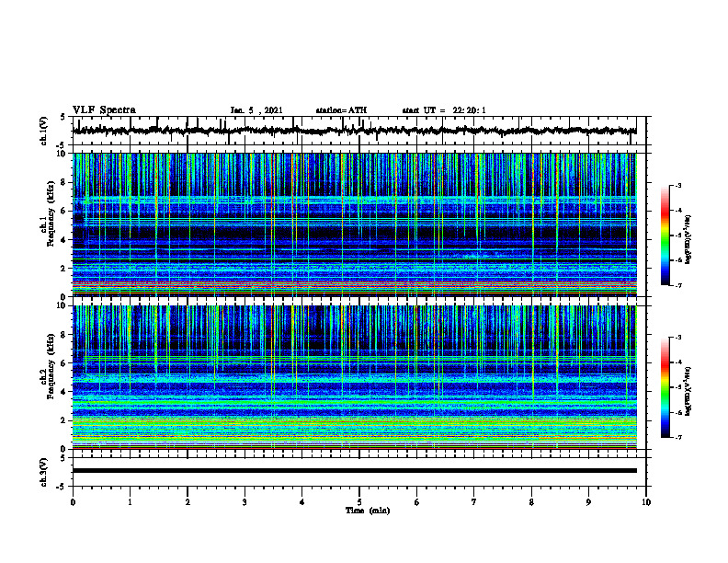Click the "-7" label on ch.2 color bar
The image size is (728, 563).
pyautogui.click(x=678, y=437)
